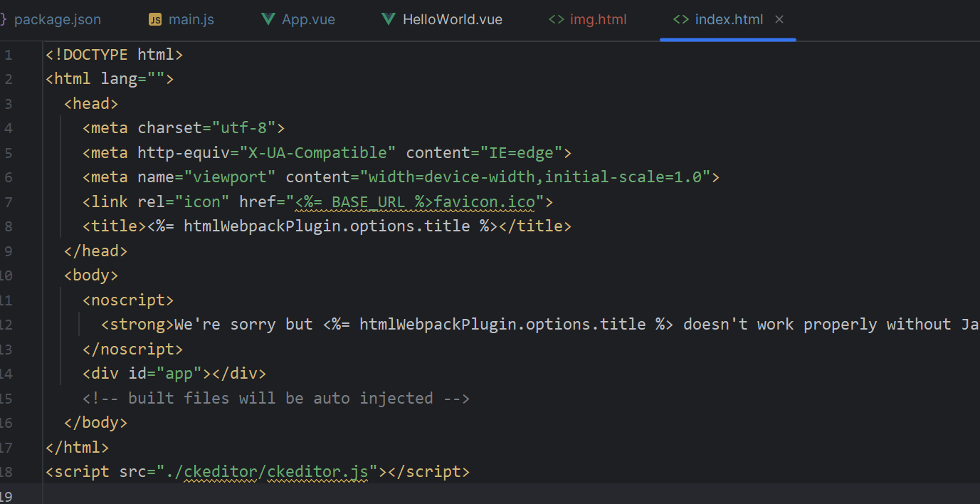
Task: Click the HTML icon on img.html tab
Action: (556, 19)
